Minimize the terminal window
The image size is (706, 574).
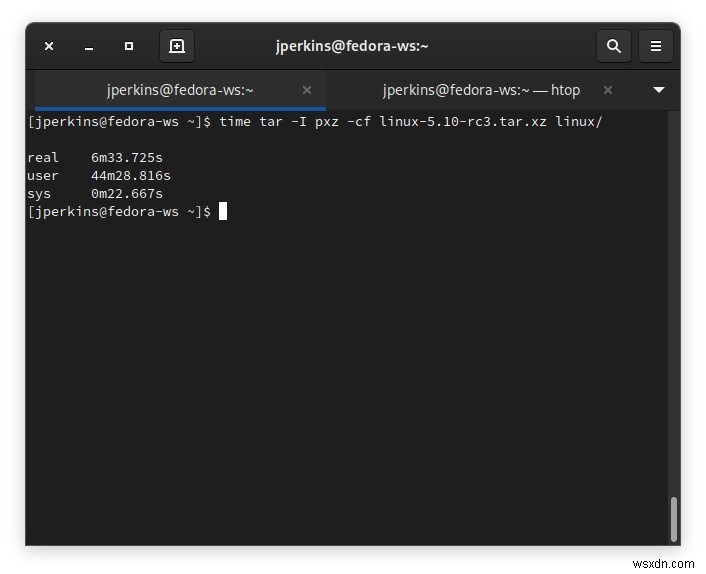89,47
